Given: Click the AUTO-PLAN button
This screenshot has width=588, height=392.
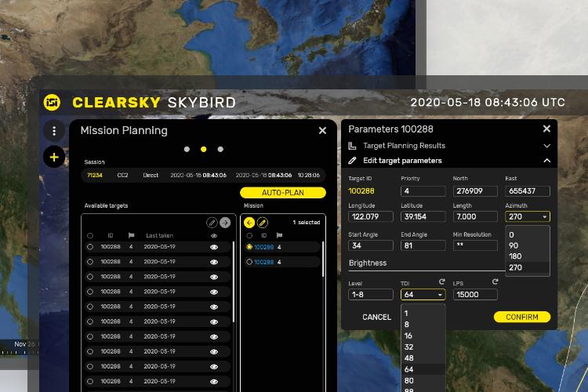Looking at the screenshot, I should tap(283, 192).
